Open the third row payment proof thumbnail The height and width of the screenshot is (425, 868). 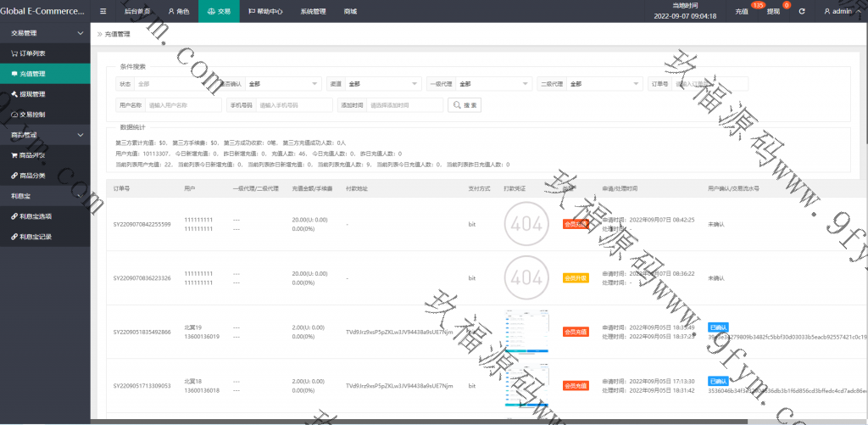[x=524, y=332]
